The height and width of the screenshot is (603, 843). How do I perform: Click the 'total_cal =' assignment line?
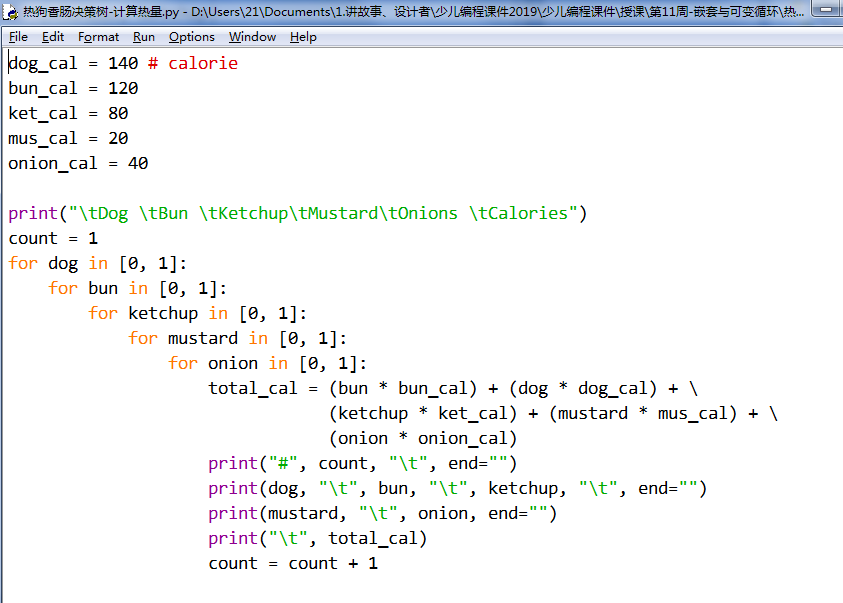pos(453,389)
